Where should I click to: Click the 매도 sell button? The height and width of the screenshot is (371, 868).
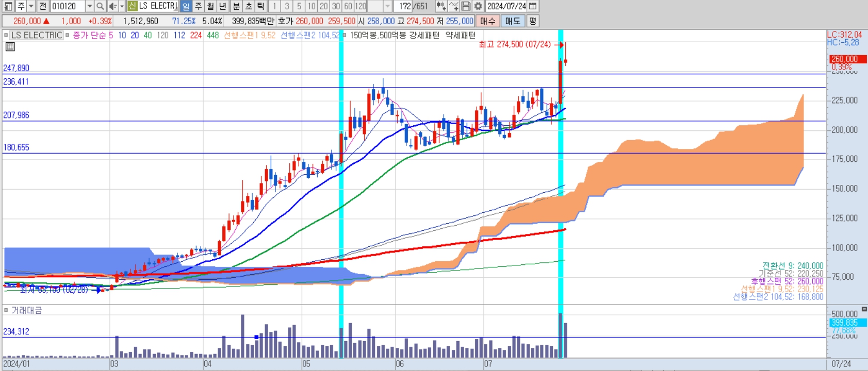point(513,21)
